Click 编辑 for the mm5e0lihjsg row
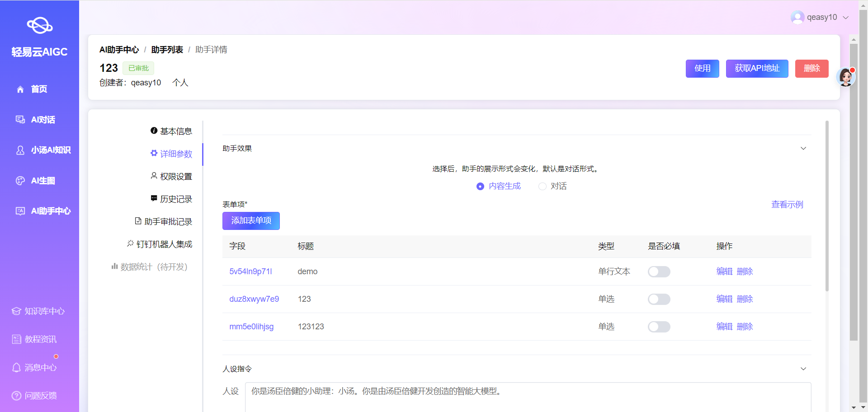Screen dimensions: 868x412 click(x=724, y=327)
